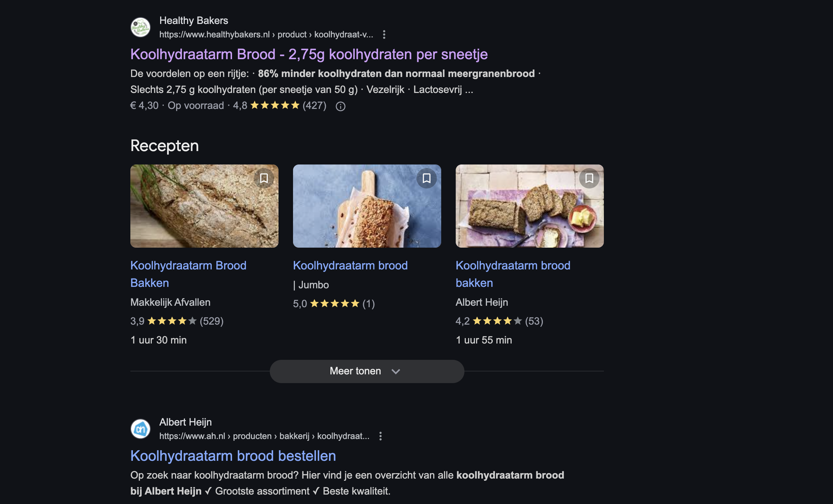Image resolution: width=833 pixels, height=504 pixels.
Task: Click the info icon beside the 427 reviews
Action: click(340, 106)
